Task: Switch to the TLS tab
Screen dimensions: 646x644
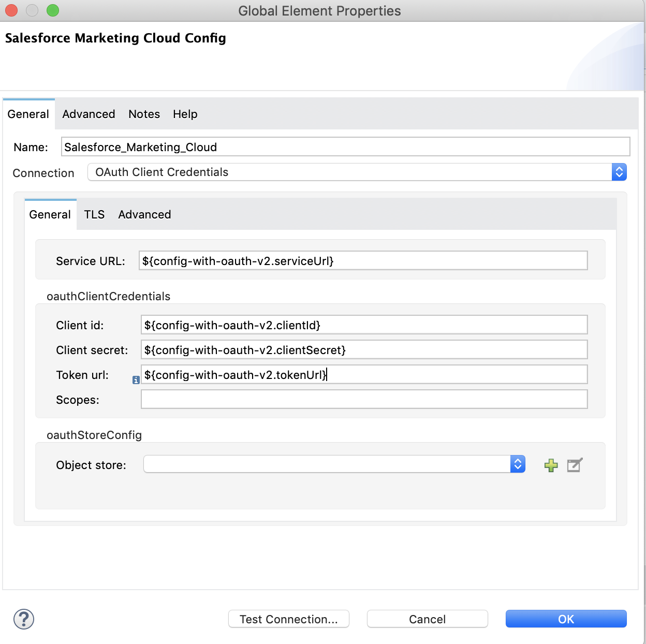Action: tap(94, 214)
